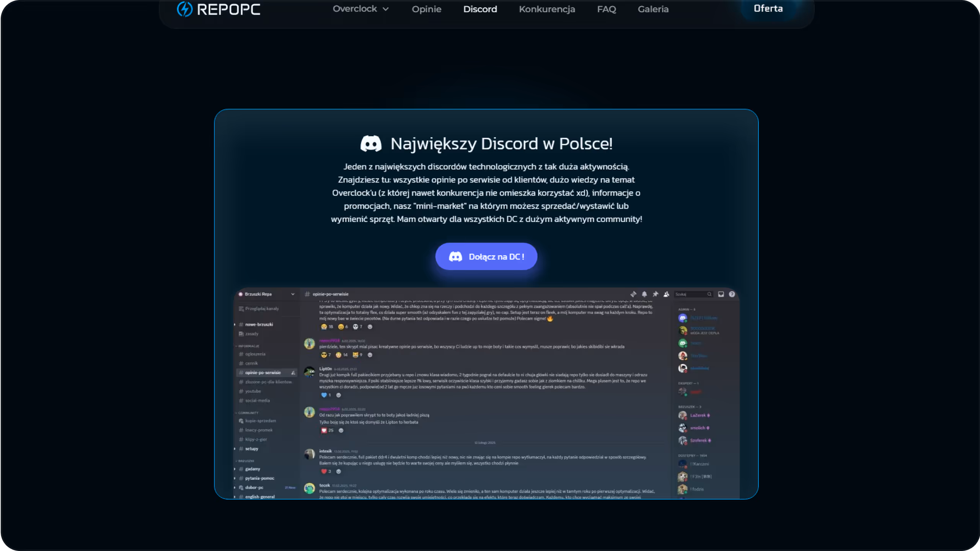Show pinned messages with the pin icon
Screen dimensions: 980x551
655,294
